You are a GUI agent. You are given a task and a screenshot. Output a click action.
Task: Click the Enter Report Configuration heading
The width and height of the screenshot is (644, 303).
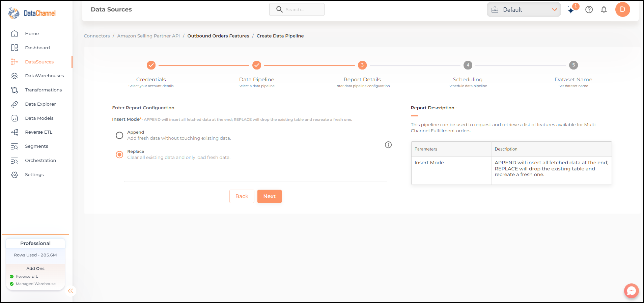tap(143, 108)
